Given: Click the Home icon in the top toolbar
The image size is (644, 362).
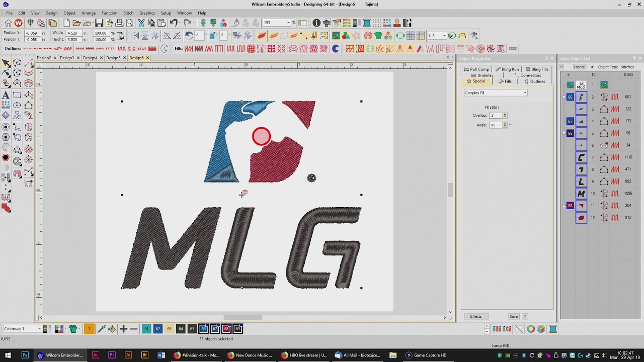Looking at the screenshot, I should [x=8, y=23].
